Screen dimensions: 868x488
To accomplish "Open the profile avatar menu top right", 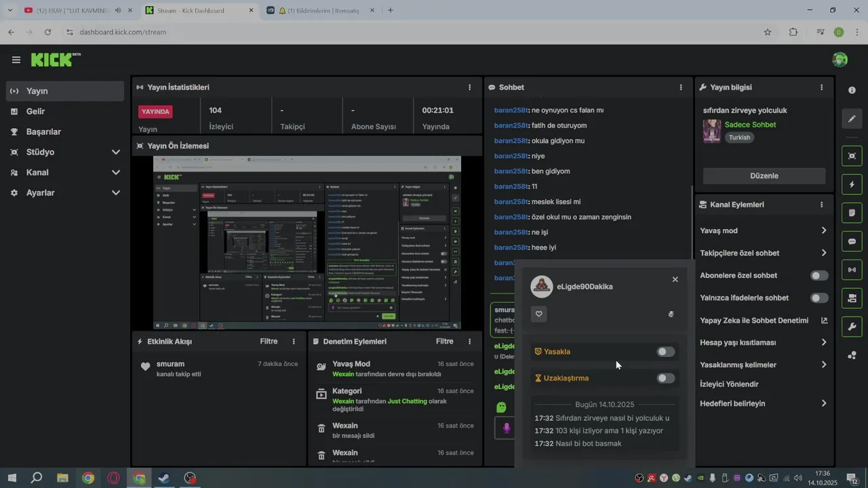I will [840, 60].
